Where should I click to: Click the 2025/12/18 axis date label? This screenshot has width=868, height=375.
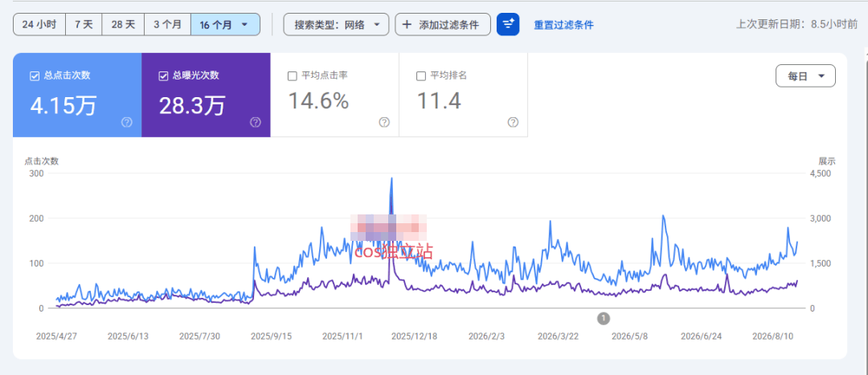click(414, 336)
